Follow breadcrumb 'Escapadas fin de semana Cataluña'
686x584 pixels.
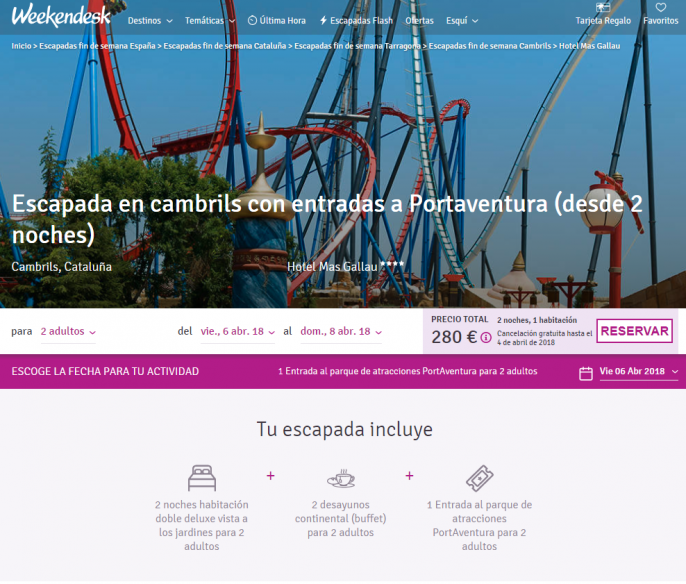pos(225,46)
